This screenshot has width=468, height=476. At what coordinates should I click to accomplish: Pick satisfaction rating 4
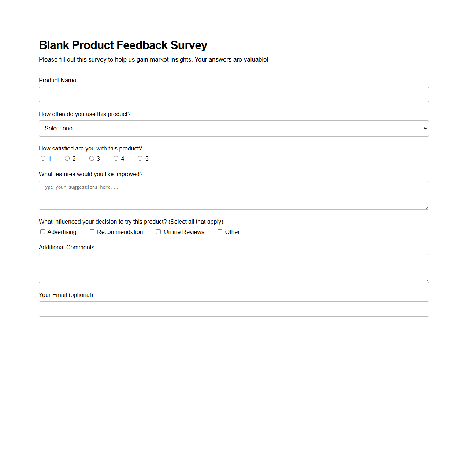click(116, 158)
